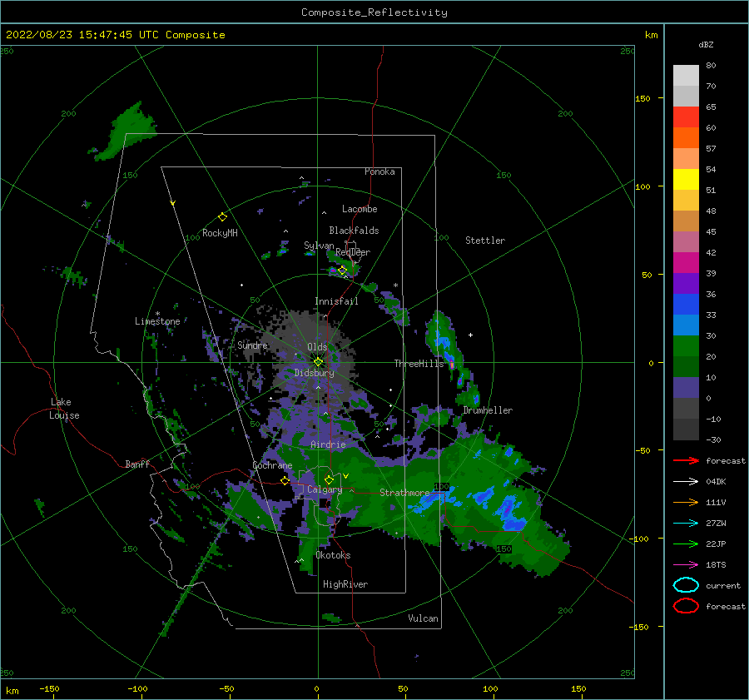Click the yellow diamond marker over Calgary

point(329,479)
